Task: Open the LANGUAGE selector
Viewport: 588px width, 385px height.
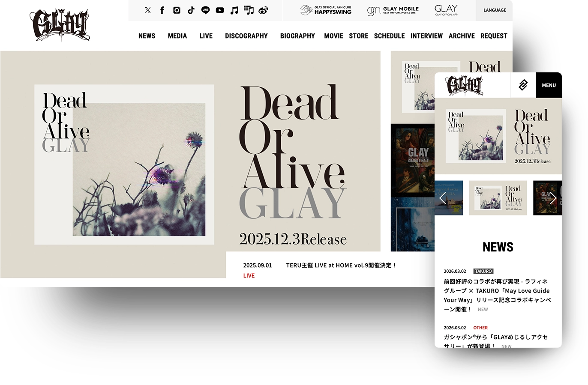Action: click(x=495, y=10)
